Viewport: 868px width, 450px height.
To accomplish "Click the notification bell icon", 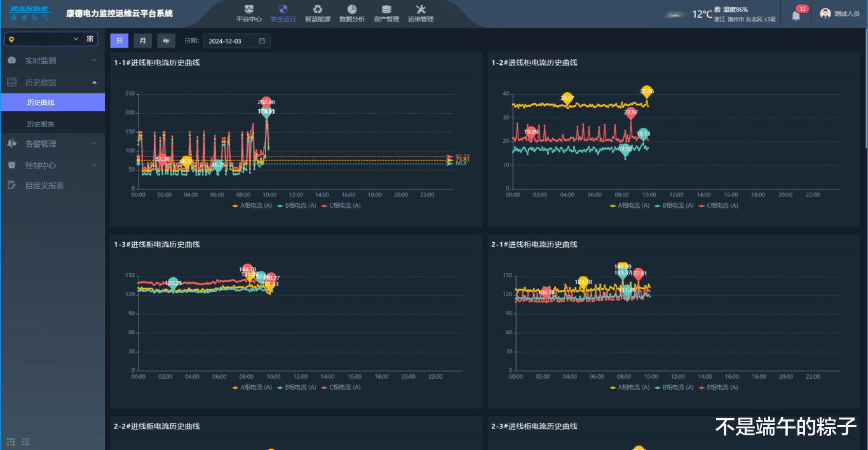I will [796, 15].
